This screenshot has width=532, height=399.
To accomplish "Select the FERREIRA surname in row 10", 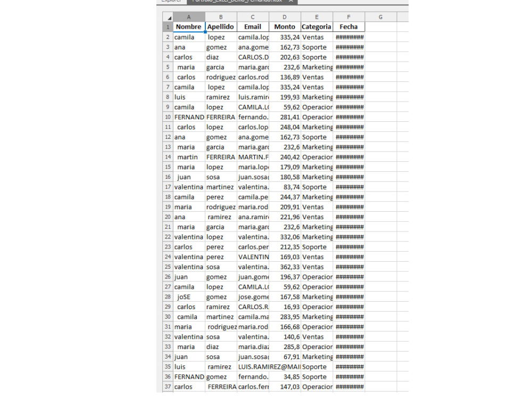I will tap(221, 117).
